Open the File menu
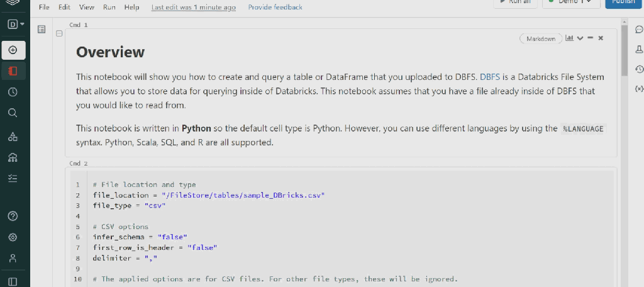Screen dimensions: 644x287 [x=44, y=8]
